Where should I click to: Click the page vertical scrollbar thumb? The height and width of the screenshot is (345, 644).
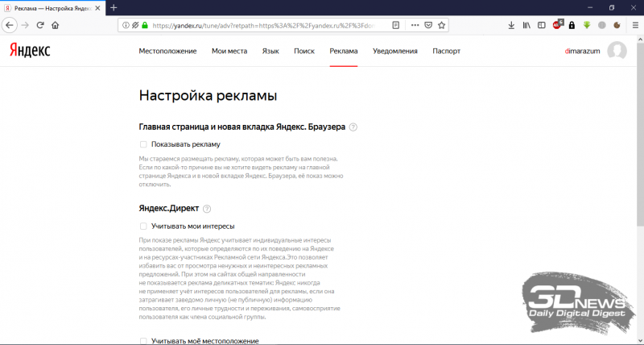pos(640,135)
